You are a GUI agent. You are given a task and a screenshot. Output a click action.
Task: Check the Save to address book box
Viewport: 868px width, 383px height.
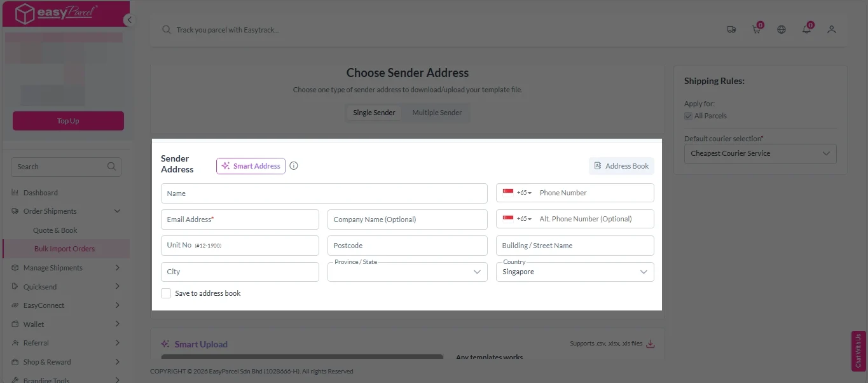click(166, 293)
